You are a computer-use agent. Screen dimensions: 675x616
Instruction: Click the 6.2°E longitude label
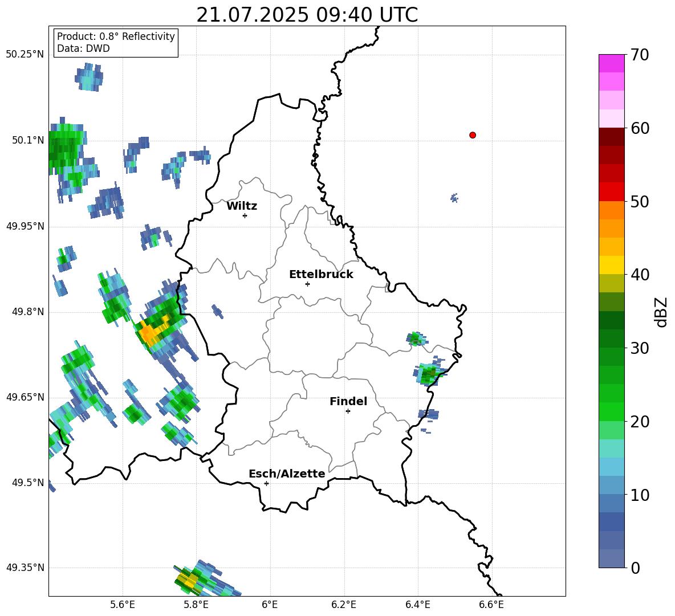(x=344, y=605)
